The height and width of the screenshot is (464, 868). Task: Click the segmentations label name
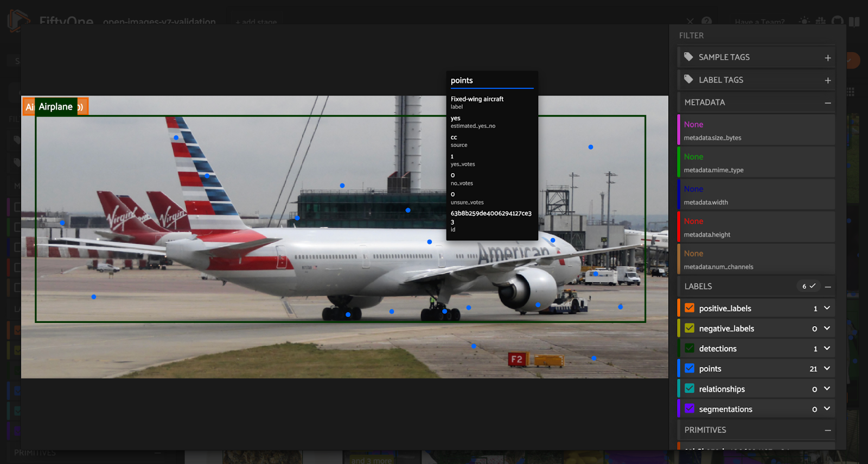725,409
